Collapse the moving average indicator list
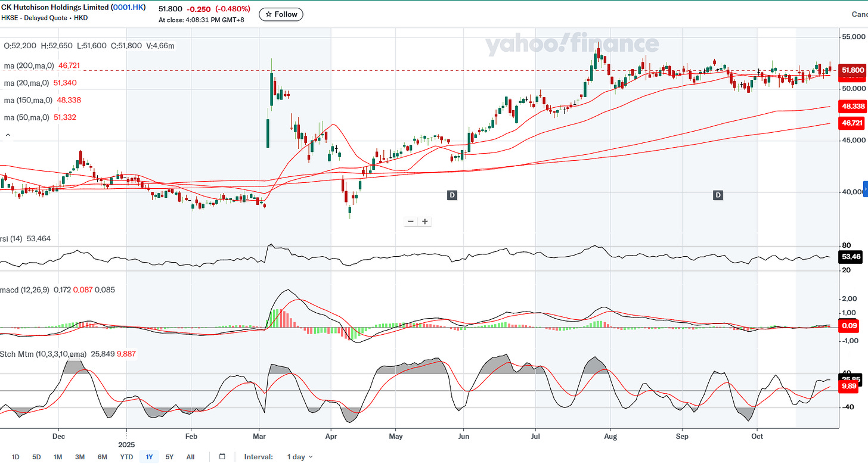The height and width of the screenshot is (467, 868). [x=8, y=135]
